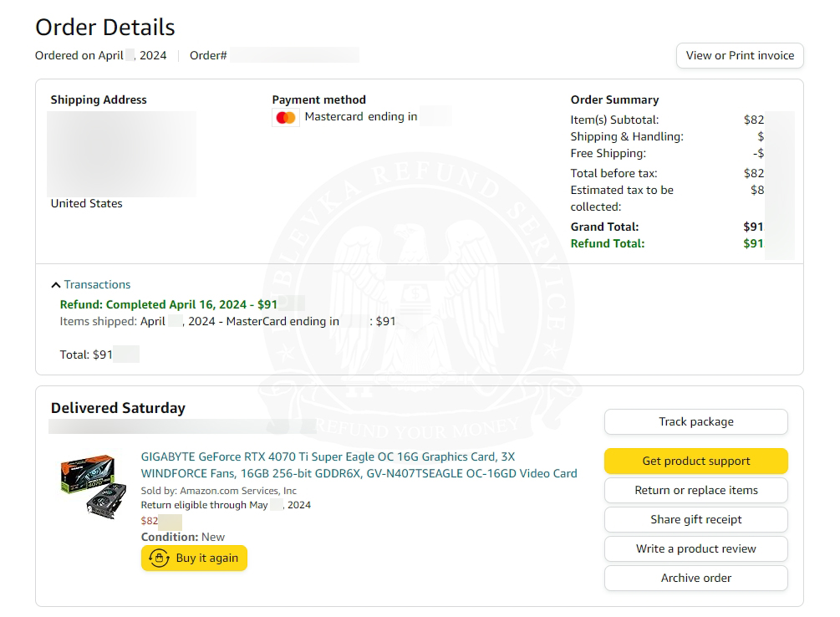This screenshot has width=840, height=617.
Task: Click the Items shipped transaction line
Action: (227, 322)
